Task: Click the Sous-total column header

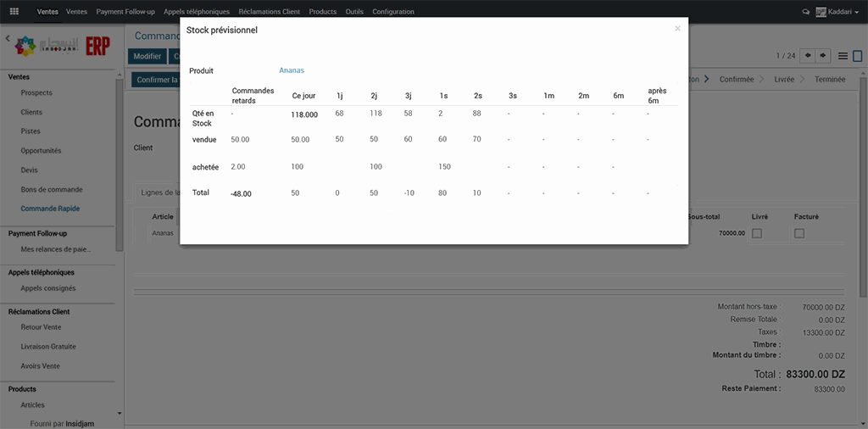Action: click(703, 217)
